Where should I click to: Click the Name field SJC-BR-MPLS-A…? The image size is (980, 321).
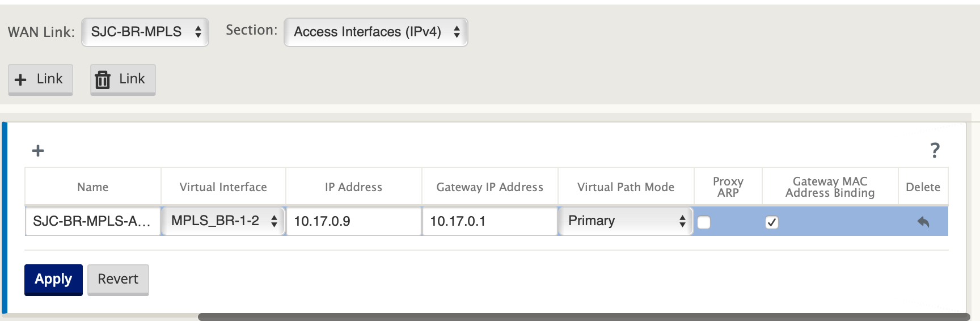(x=93, y=221)
